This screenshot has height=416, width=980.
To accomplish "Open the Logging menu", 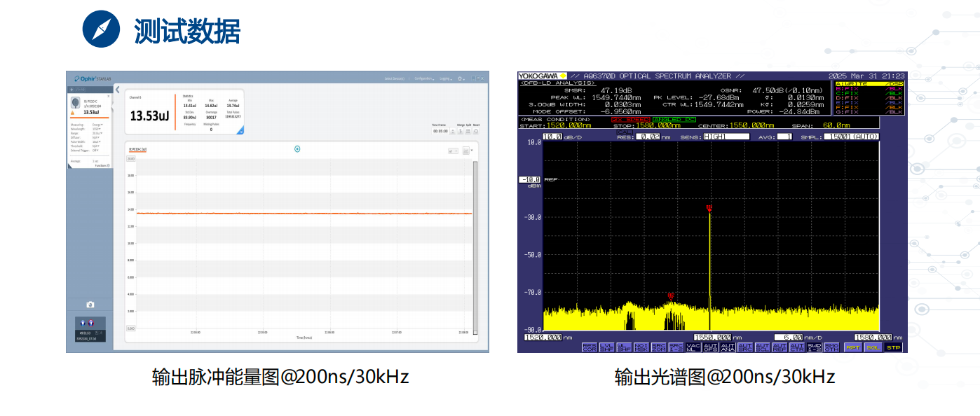I will point(446,78).
